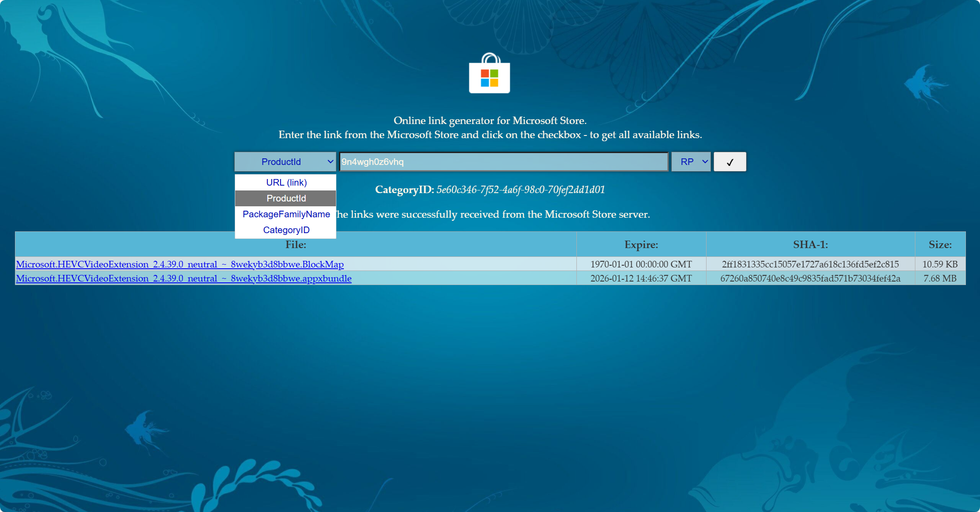This screenshot has width=980, height=512.
Task: Open the RP ring dropdown
Action: coord(691,162)
